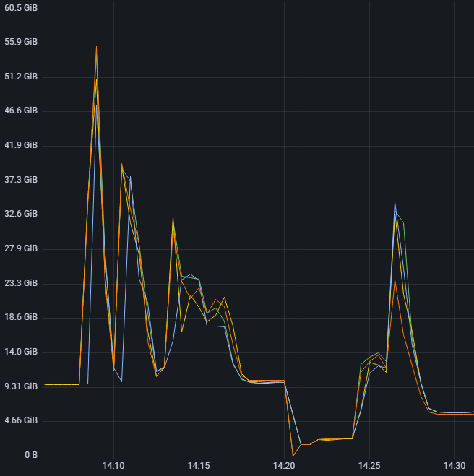Click the orange peak near 39 GiB after 14:10
Viewport: 474px width, 476px height.
[x=122, y=164]
